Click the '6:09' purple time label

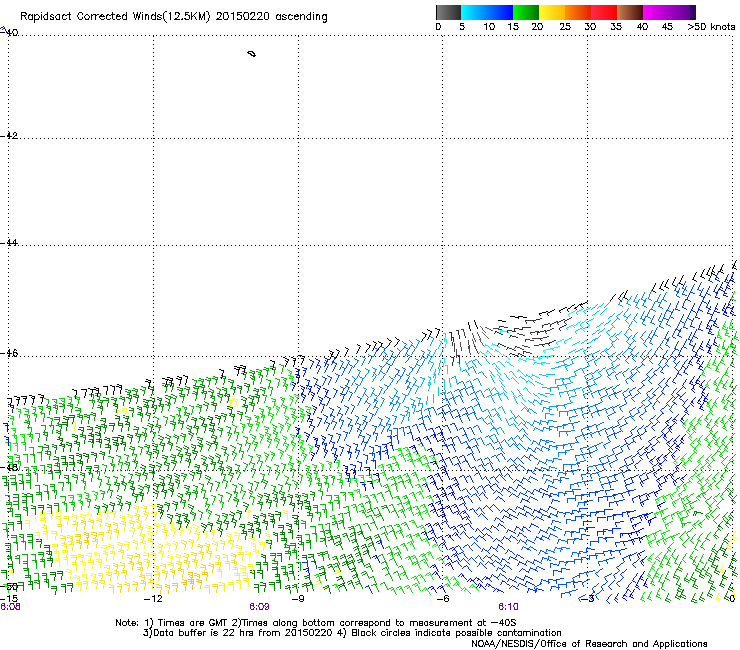point(259,607)
